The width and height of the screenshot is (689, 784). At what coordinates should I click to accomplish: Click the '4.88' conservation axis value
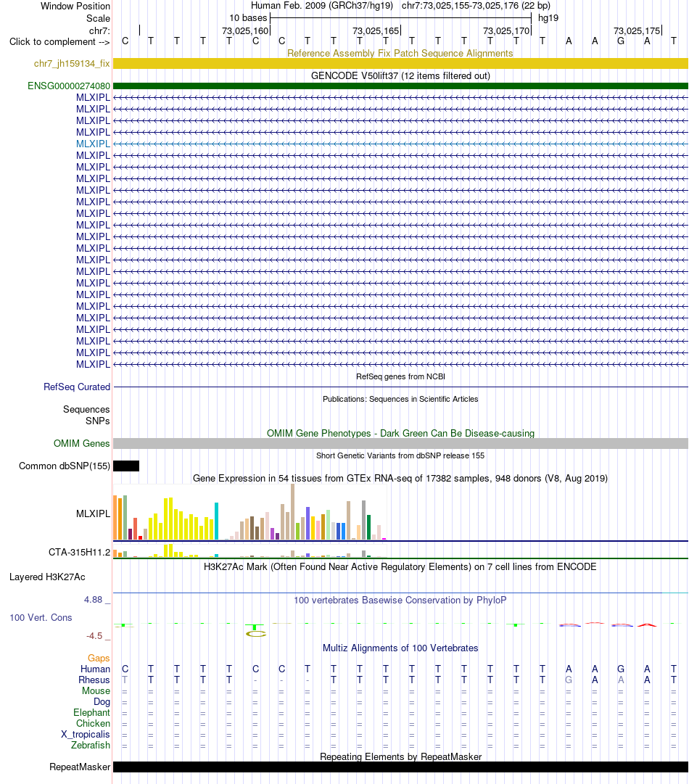tap(94, 600)
